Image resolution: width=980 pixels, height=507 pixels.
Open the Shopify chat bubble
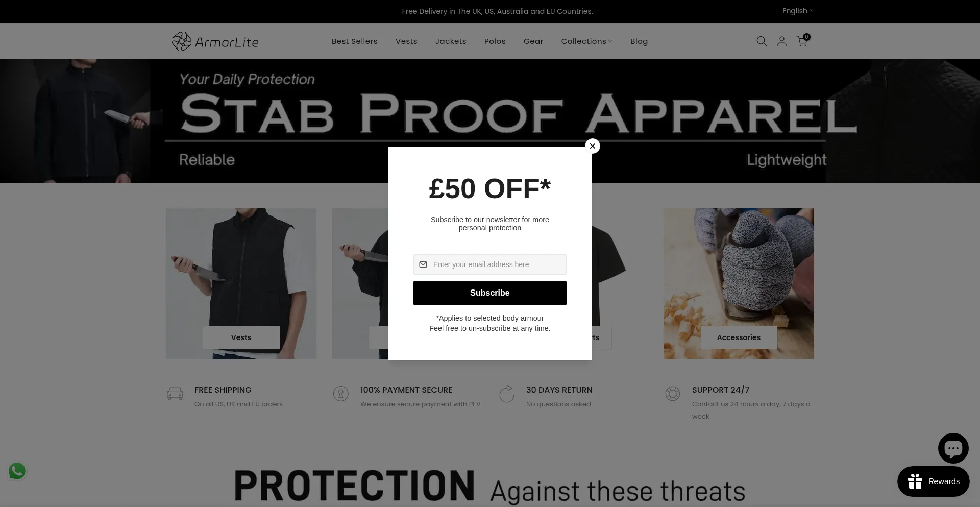point(953,448)
